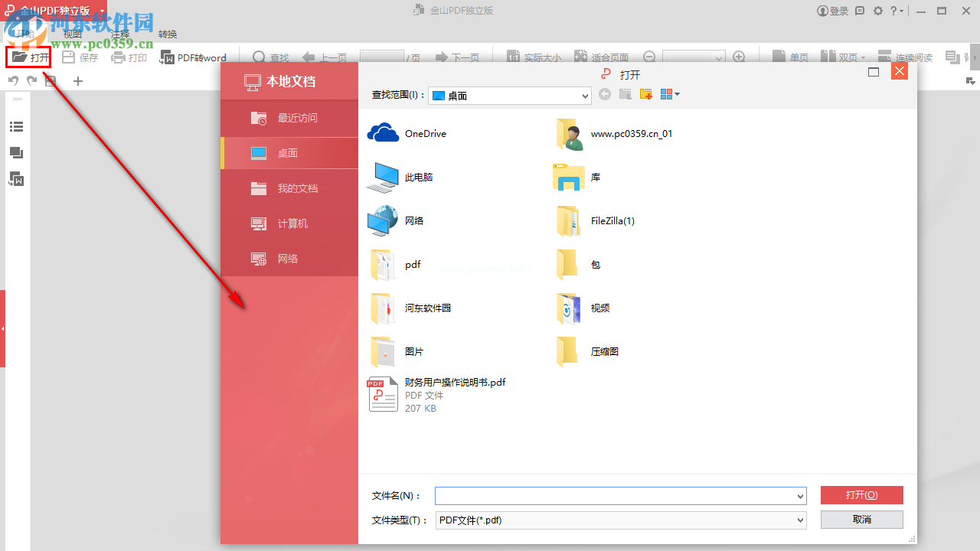Select the 网络 item in file list
The image size is (980, 551).
click(396, 220)
